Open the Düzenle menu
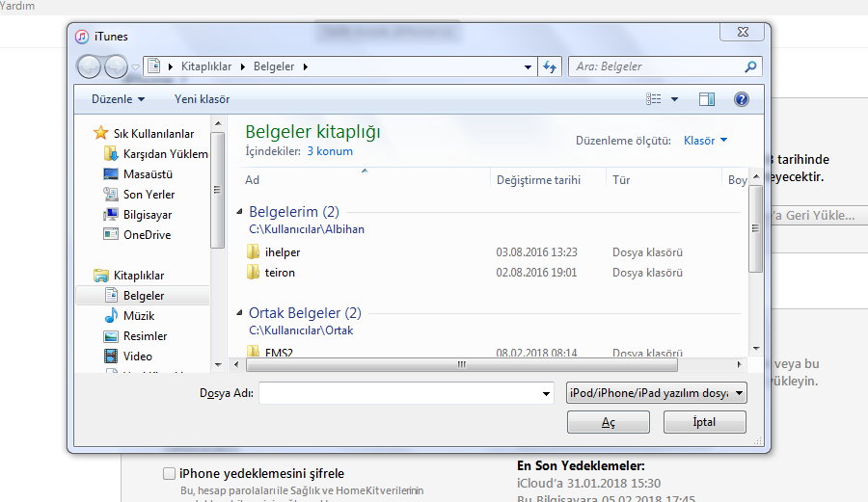Viewport: 868px width, 502px height. pyautogui.click(x=118, y=99)
